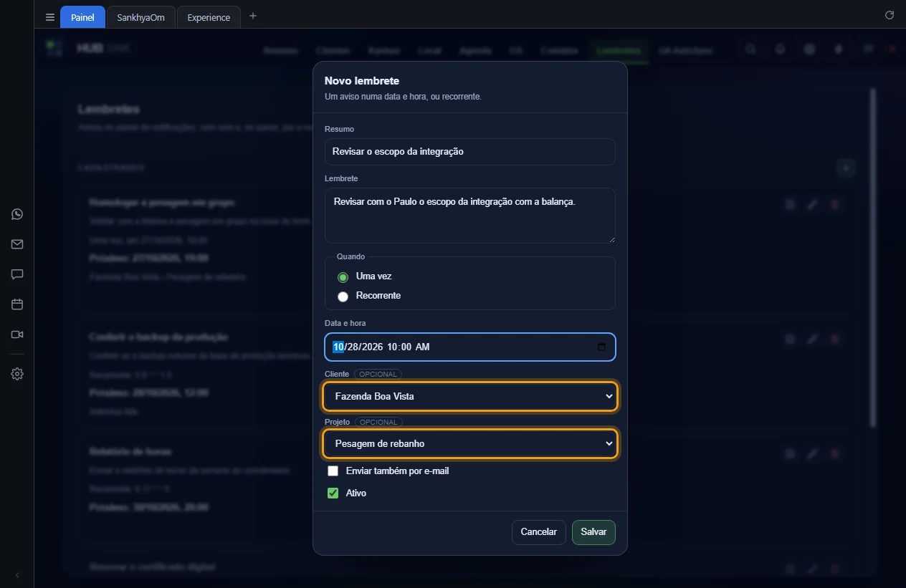The width and height of the screenshot is (906, 588).
Task: Collapse the left sidebar with the chevron
Action: point(17,574)
